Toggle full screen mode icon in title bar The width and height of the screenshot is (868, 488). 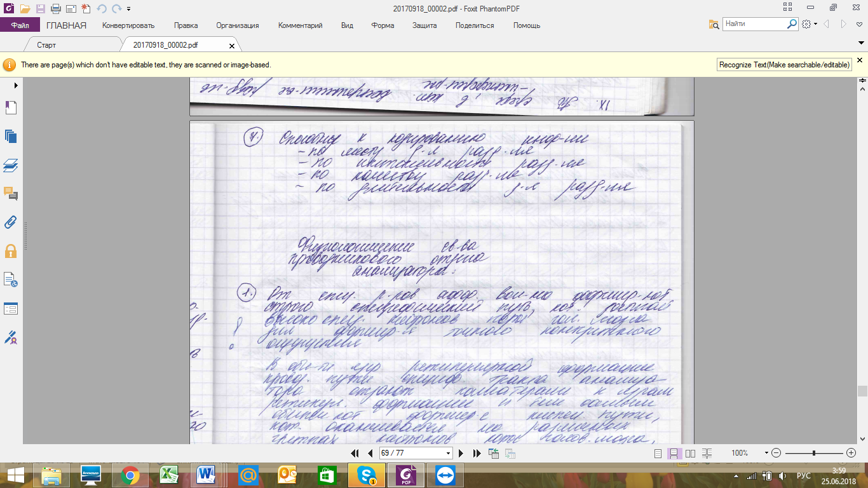(x=787, y=8)
